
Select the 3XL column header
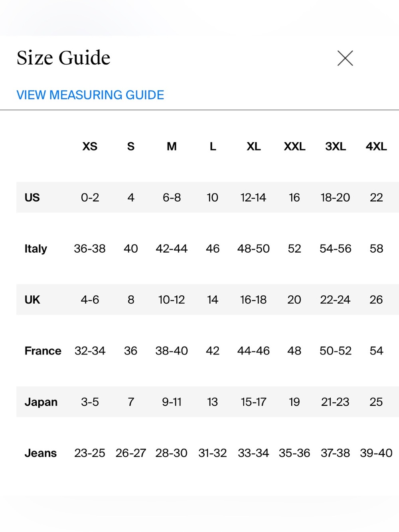pyautogui.click(x=336, y=146)
